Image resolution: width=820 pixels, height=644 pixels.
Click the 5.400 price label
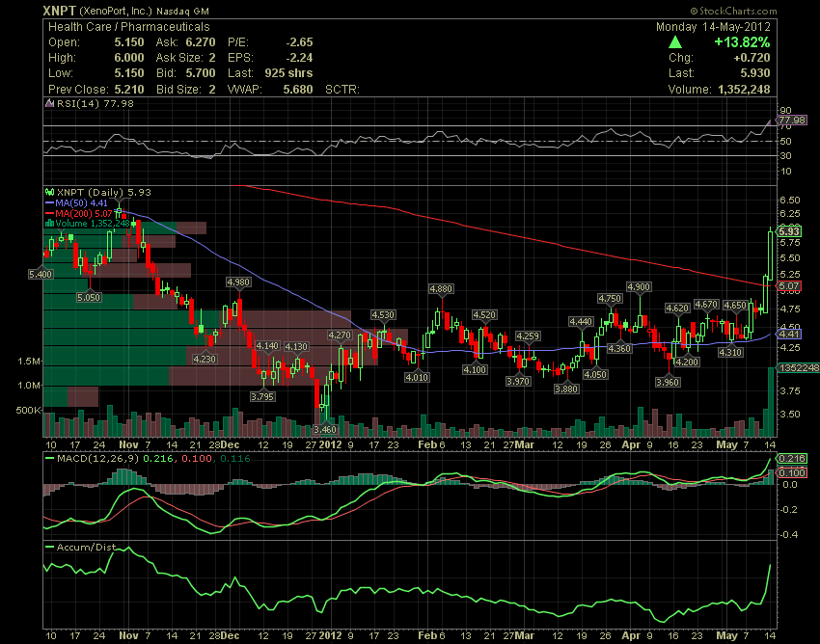tap(41, 274)
